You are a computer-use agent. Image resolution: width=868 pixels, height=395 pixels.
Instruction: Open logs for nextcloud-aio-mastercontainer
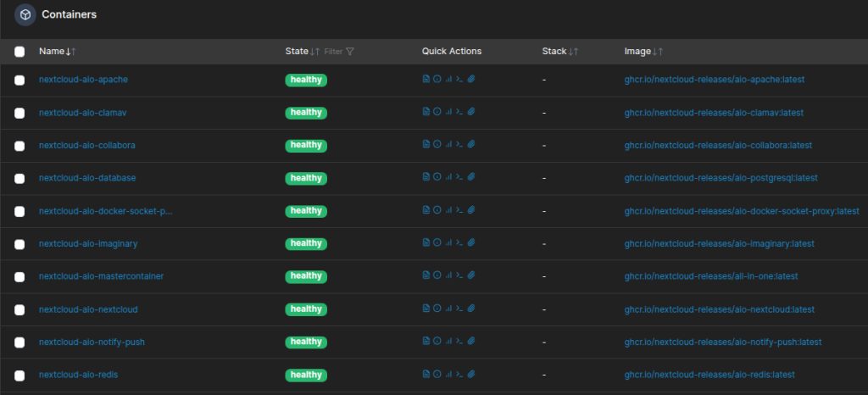pos(426,276)
